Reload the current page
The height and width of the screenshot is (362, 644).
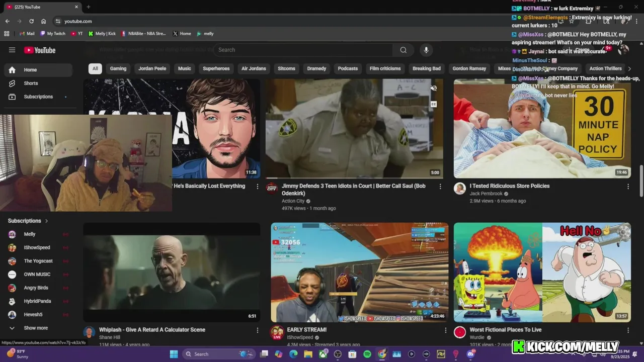(31, 21)
